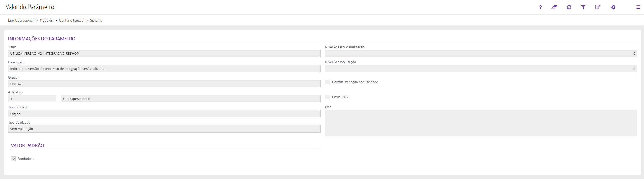644x179 pixels.
Task: Open the filter funnel icon
Action: coord(583,7)
